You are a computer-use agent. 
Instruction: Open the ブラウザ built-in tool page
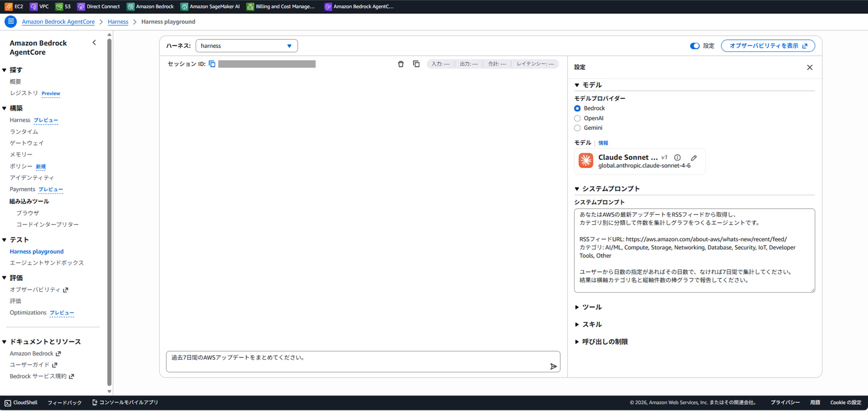28,213
